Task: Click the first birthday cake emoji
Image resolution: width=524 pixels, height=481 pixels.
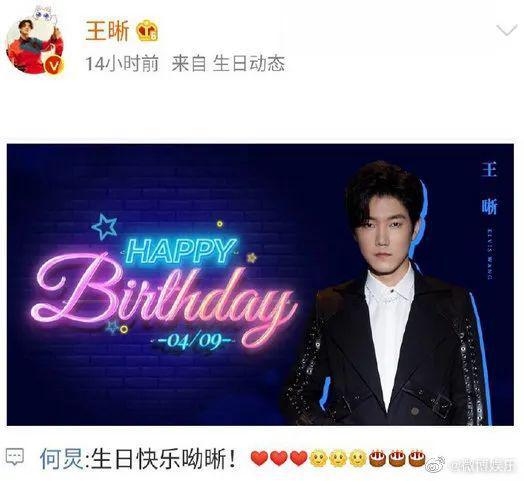Action: (377, 459)
